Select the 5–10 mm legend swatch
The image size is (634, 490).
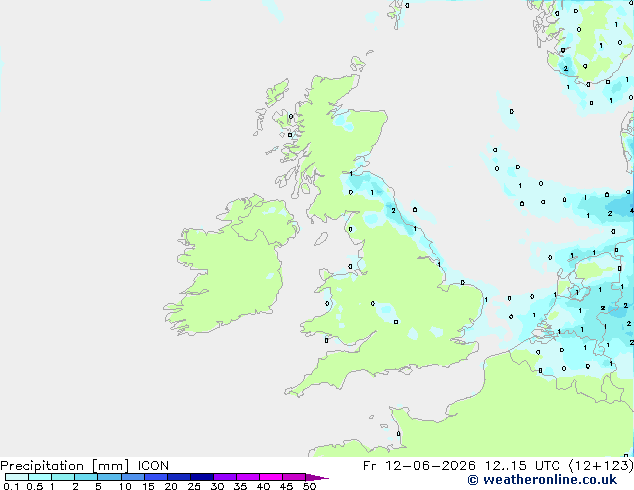[x=109, y=477]
